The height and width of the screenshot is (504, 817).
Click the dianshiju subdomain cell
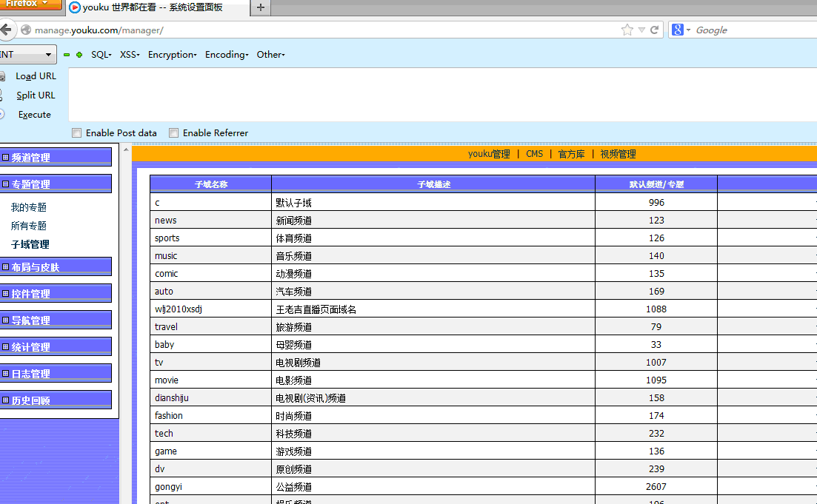[211, 397]
